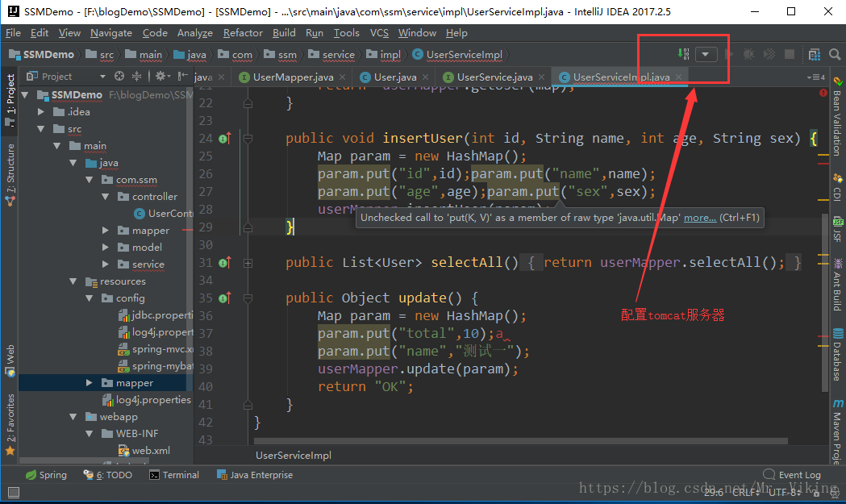Click the Run play icon
The image size is (846, 504).
(x=729, y=54)
